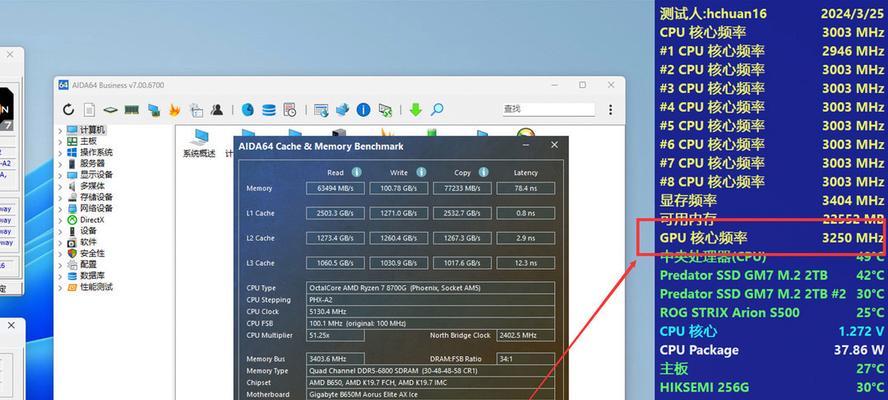The height and width of the screenshot is (400, 888).
Task: Select 安全性 in the tree
Action: (x=92, y=253)
